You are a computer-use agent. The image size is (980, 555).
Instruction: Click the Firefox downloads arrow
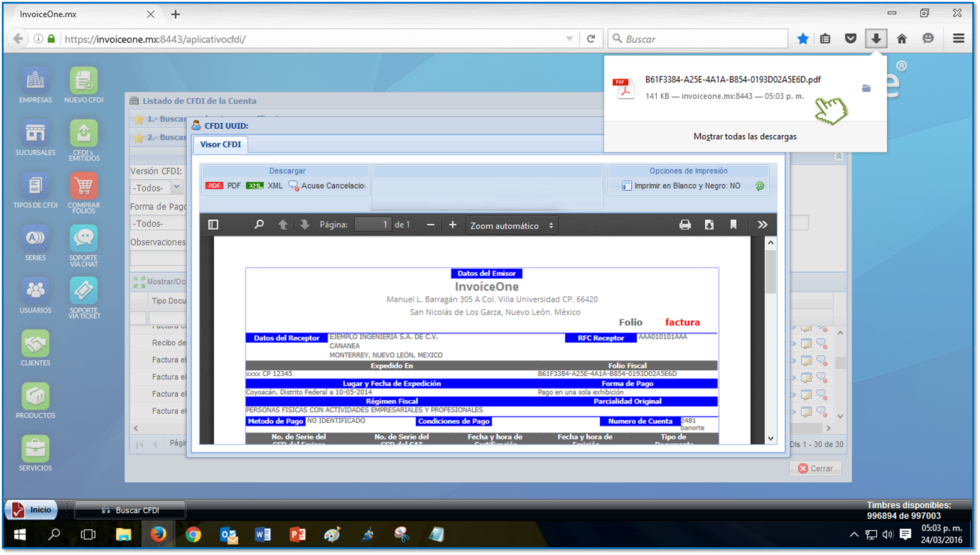876,39
